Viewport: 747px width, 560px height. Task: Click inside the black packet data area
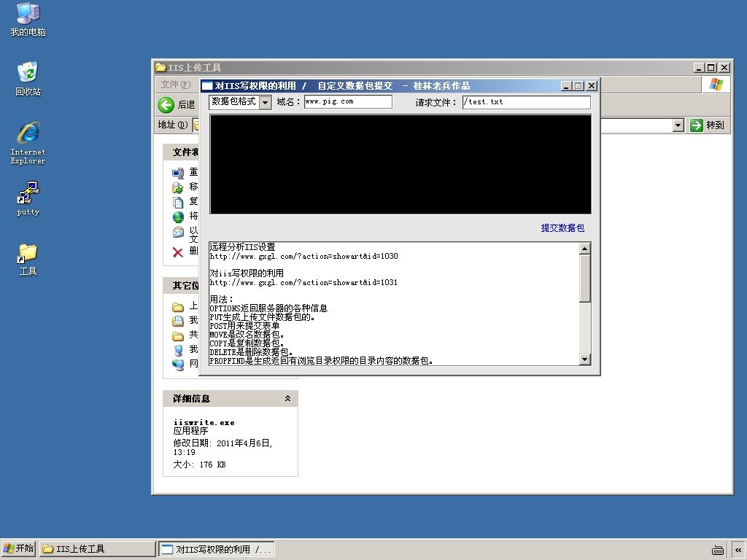pos(400,164)
